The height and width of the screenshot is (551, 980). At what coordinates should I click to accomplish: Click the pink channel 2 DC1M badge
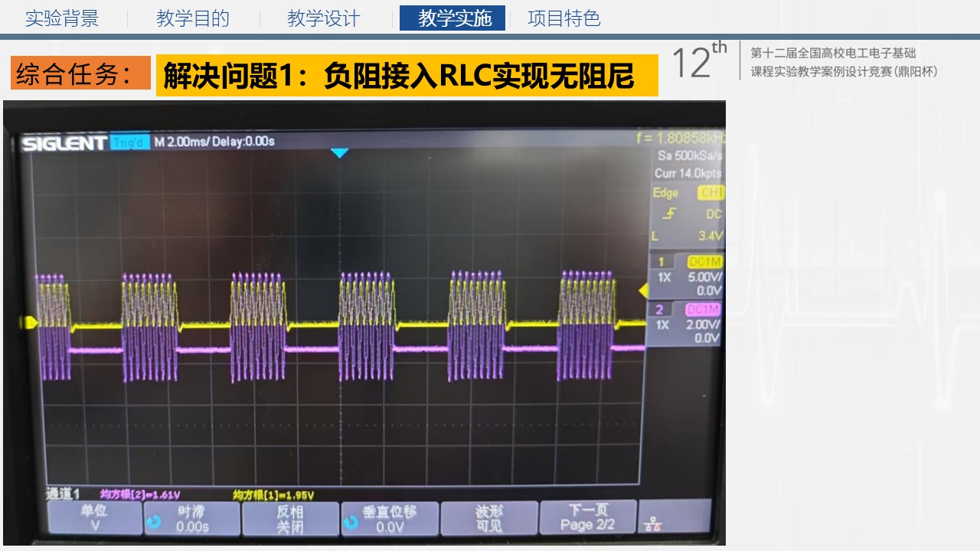[x=703, y=310]
